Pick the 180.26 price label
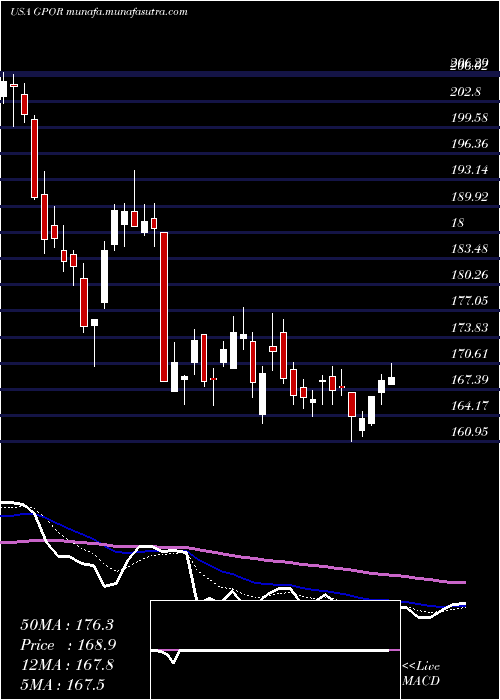 tap(468, 275)
